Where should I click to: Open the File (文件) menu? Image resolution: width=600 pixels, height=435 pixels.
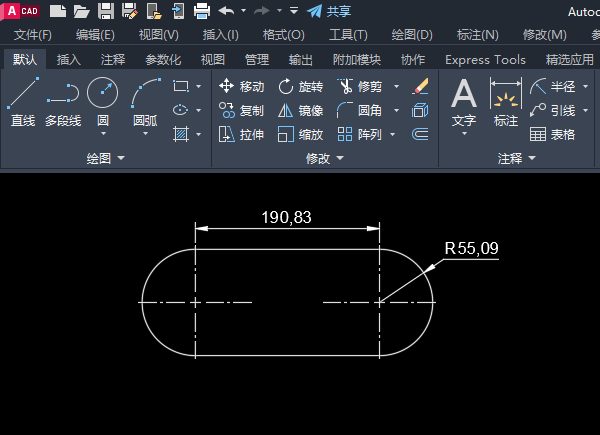33,35
